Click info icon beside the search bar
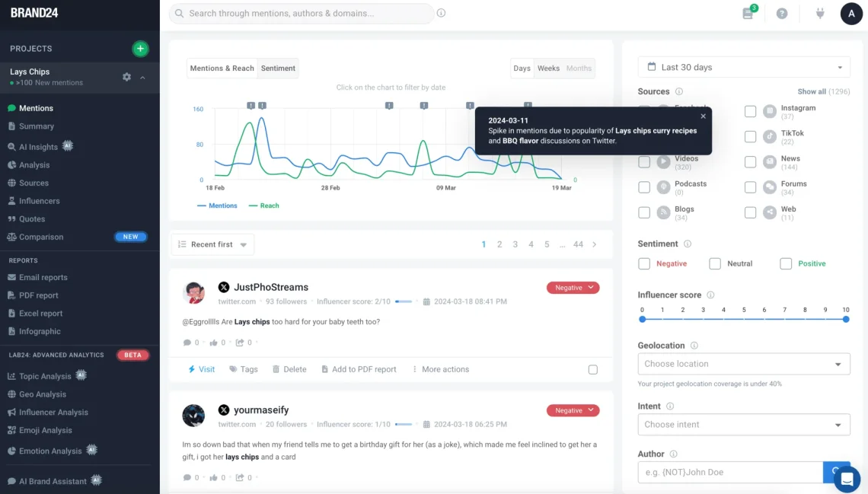Viewport: 868px width, 494px height. pos(442,13)
